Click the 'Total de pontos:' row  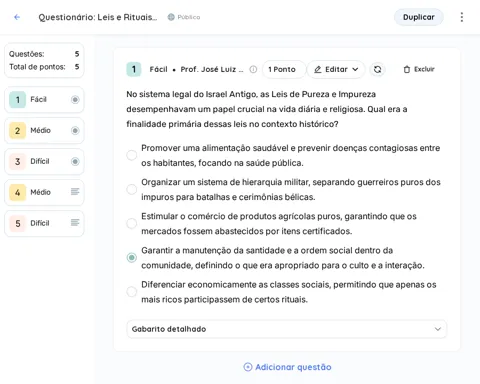pos(44,67)
